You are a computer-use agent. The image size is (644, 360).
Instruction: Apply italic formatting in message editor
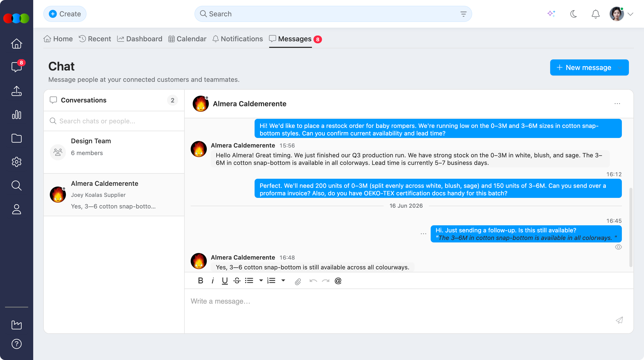click(213, 280)
